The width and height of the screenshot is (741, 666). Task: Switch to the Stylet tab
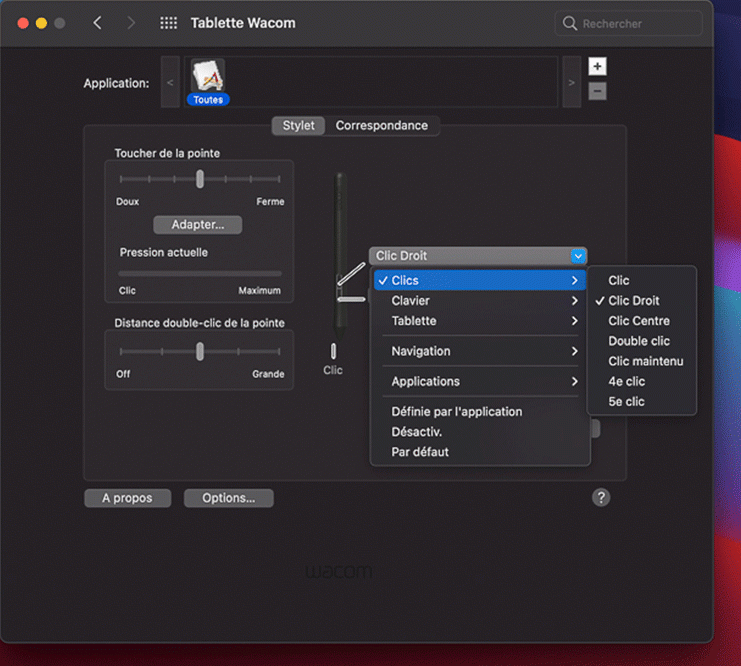point(298,126)
